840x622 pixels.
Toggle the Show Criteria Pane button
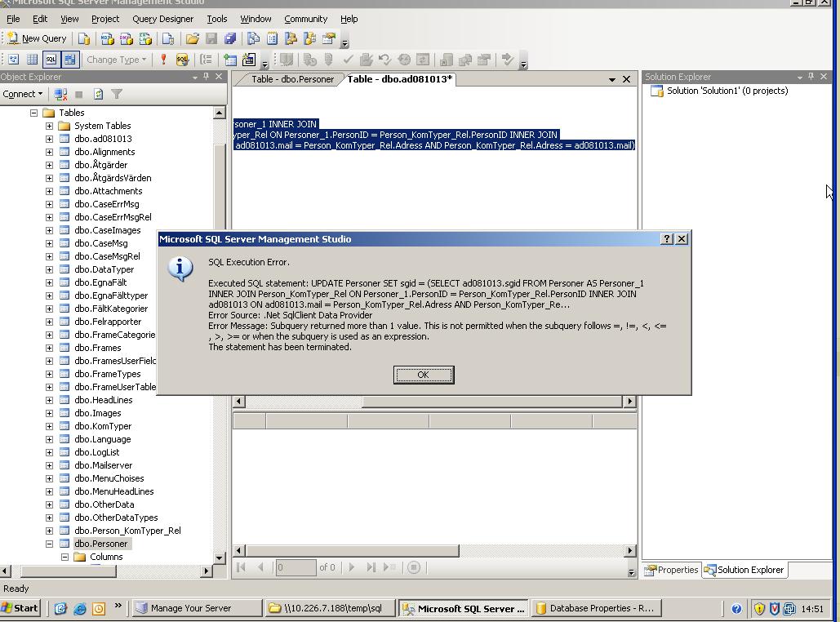coord(32,60)
